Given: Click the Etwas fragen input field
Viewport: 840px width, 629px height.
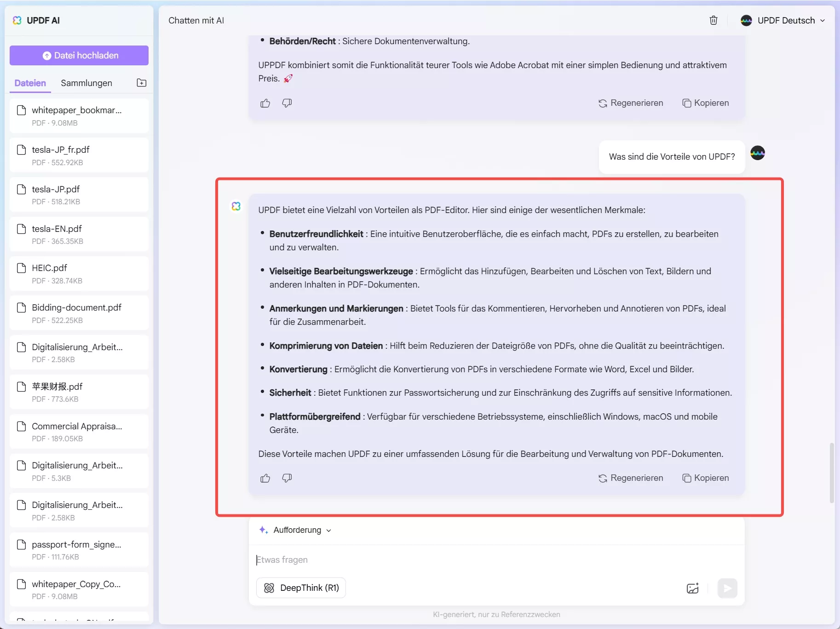Looking at the screenshot, I should tap(496, 560).
